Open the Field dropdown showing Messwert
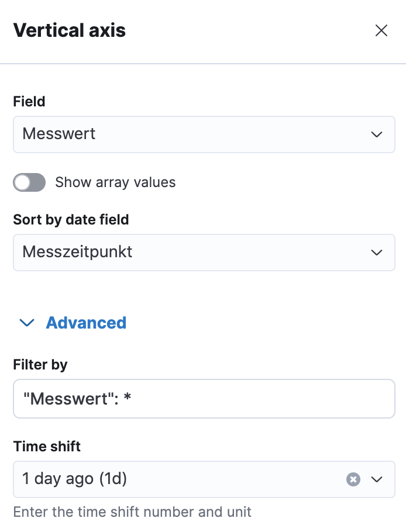The height and width of the screenshot is (532, 406). point(204,134)
